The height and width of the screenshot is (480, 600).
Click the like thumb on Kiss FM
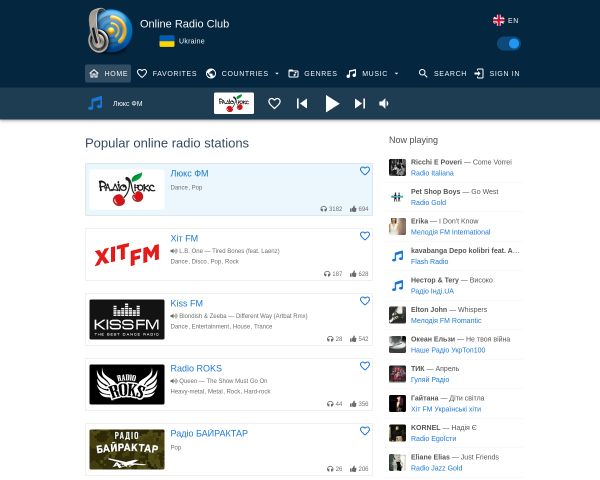(353, 339)
